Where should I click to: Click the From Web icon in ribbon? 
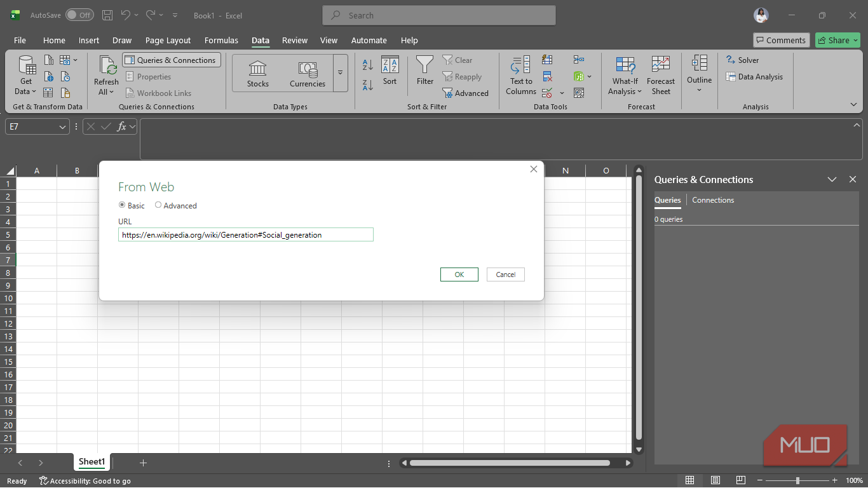[49, 77]
